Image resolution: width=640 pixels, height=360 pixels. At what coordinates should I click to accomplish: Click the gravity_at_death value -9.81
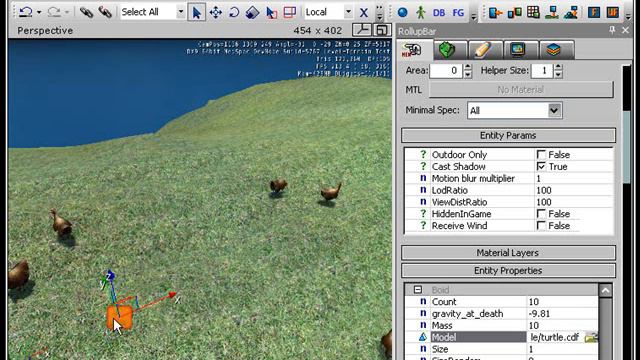coord(562,313)
